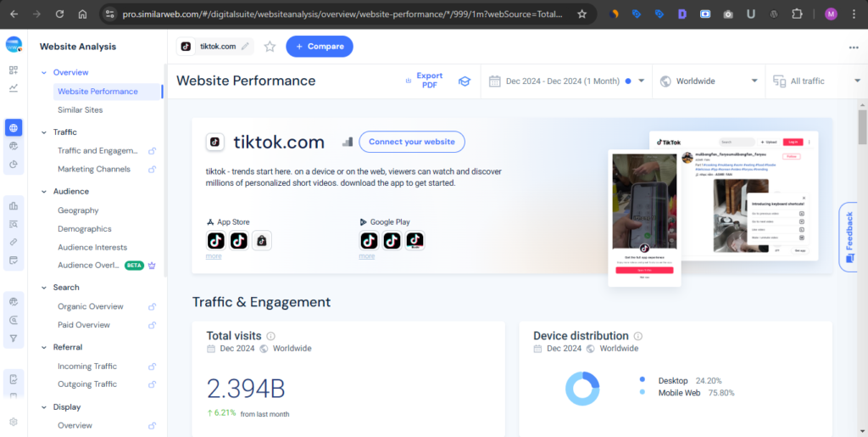
Task: Open the purple D extension in Chrome toolbar
Action: point(682,14)
